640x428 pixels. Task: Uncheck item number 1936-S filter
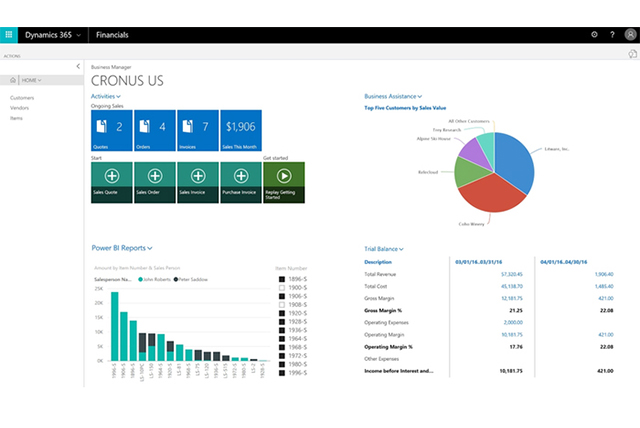tap(282, 330)
